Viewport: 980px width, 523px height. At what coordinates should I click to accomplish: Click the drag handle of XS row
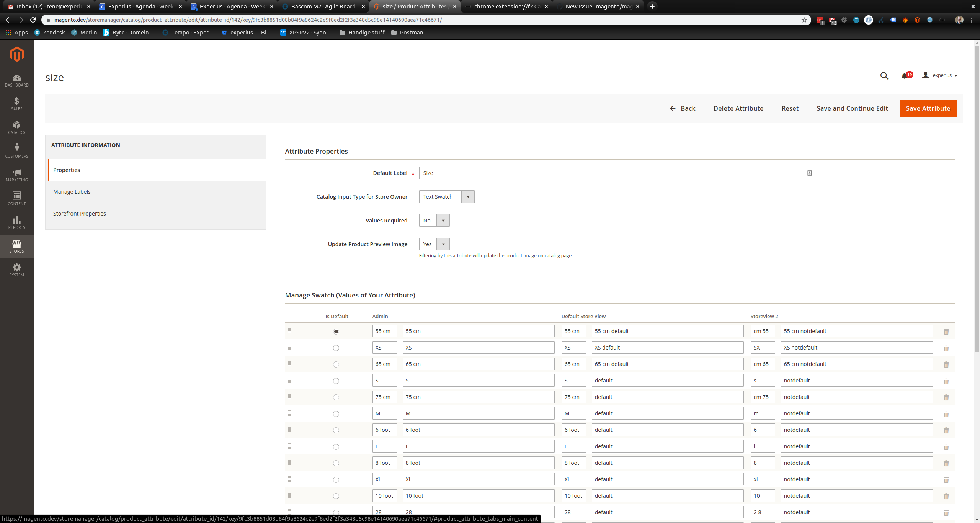(x=289, y=348)
